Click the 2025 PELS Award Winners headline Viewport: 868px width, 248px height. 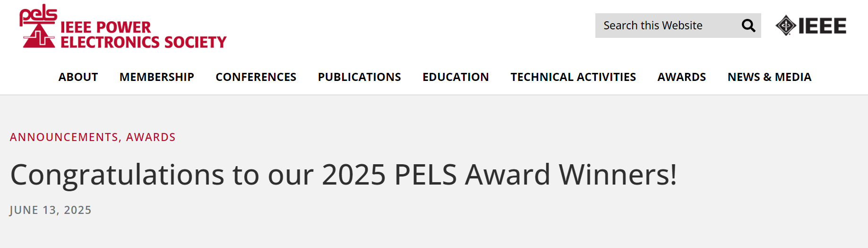(344, 175)
